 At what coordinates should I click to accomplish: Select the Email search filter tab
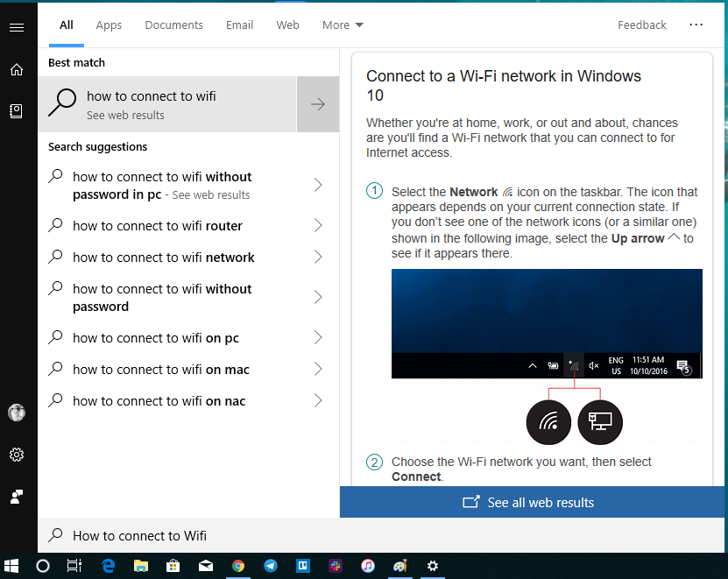[239, 25]
